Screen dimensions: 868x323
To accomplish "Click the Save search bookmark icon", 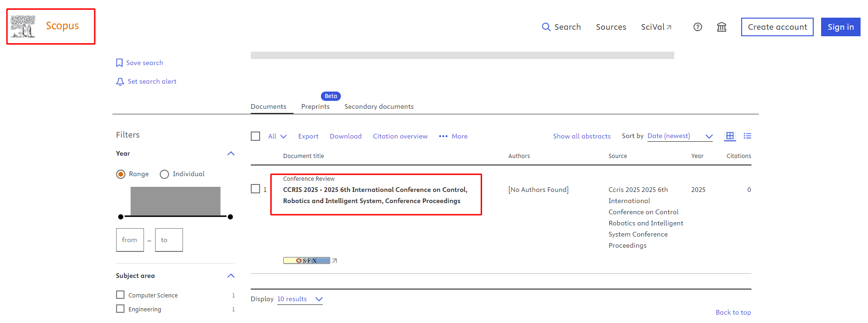I will click(119, 63).
